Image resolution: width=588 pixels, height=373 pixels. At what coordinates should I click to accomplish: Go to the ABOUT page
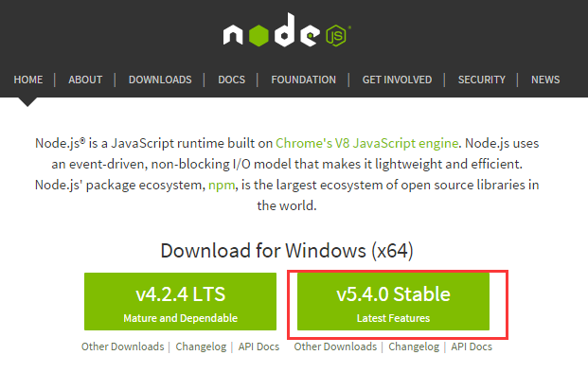coord(85,80)
